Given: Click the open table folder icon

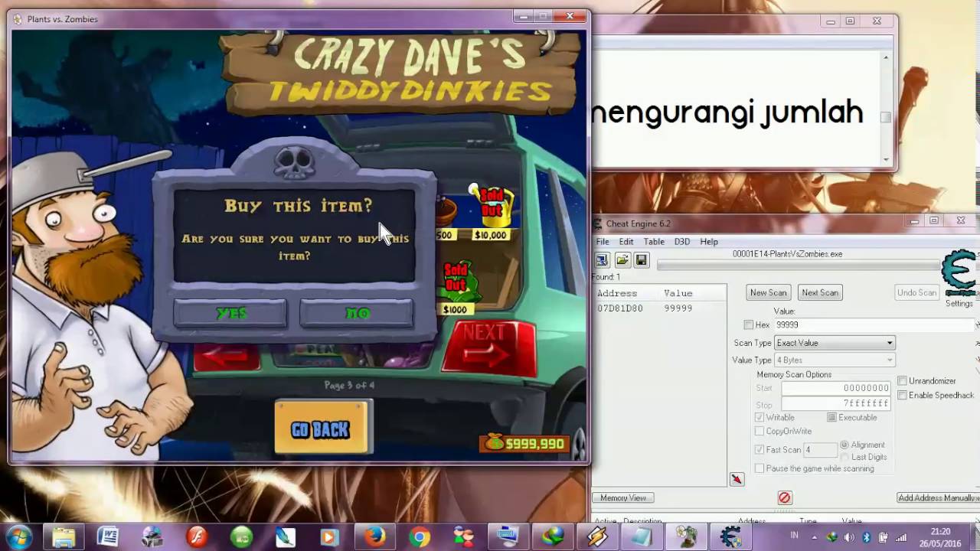Looking at the screenshot, I should click(x=622, y=260).
